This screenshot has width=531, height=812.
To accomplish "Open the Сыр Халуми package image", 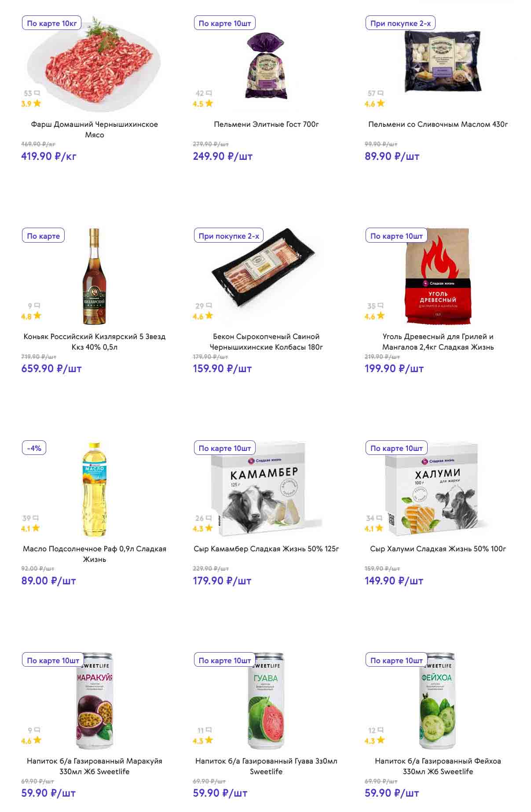I will [438, 489].
